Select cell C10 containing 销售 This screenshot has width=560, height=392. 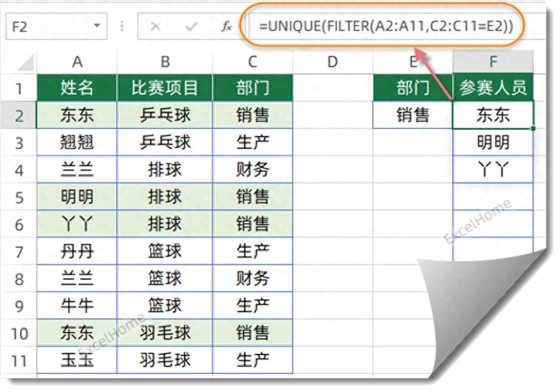253,332
